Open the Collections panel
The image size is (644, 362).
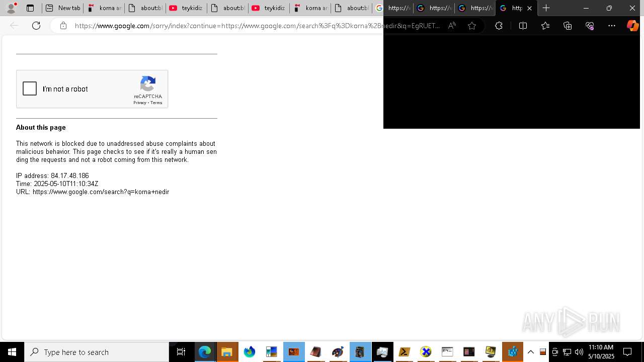point(568,26)
